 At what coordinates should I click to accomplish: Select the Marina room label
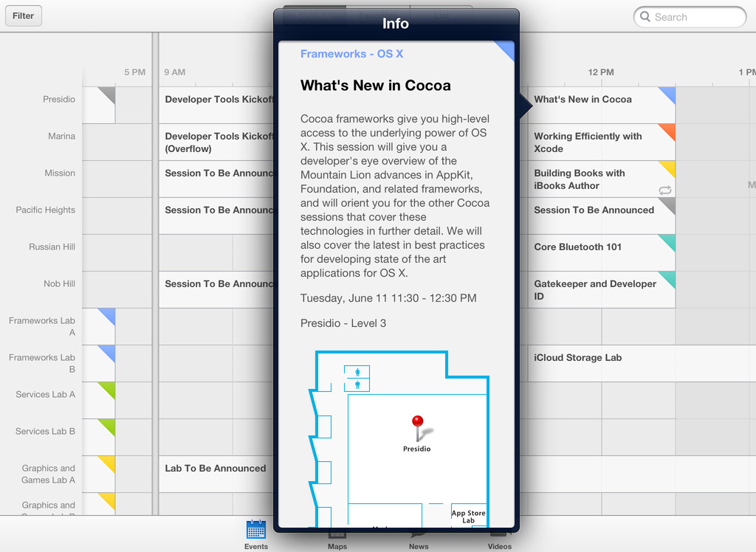(61, 137)
